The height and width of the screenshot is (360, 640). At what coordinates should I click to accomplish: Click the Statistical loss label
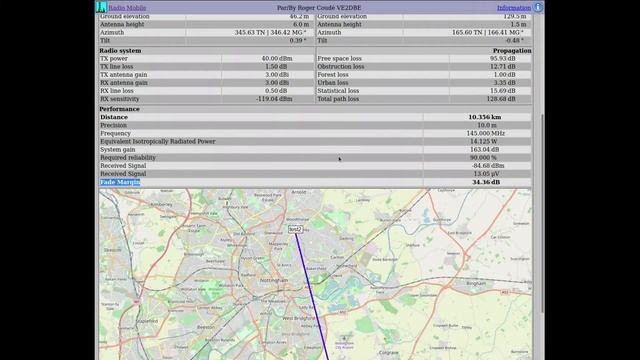coord(338,91)
